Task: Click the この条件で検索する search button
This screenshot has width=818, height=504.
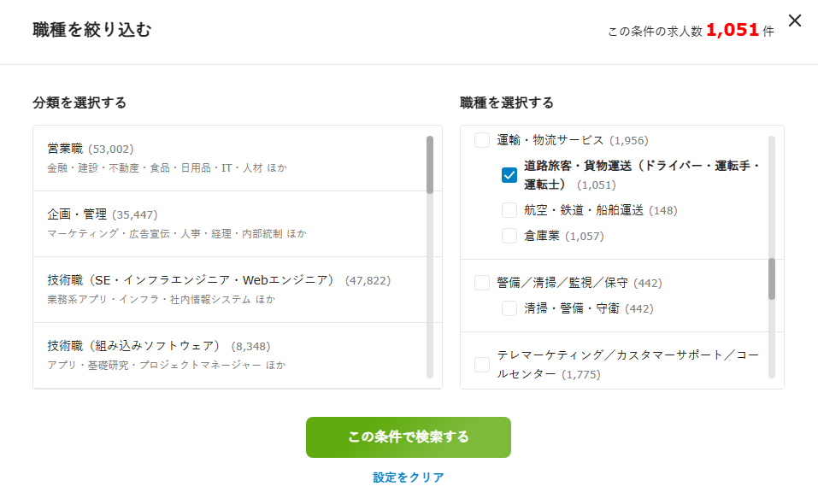Action: (x=409, y=437)
